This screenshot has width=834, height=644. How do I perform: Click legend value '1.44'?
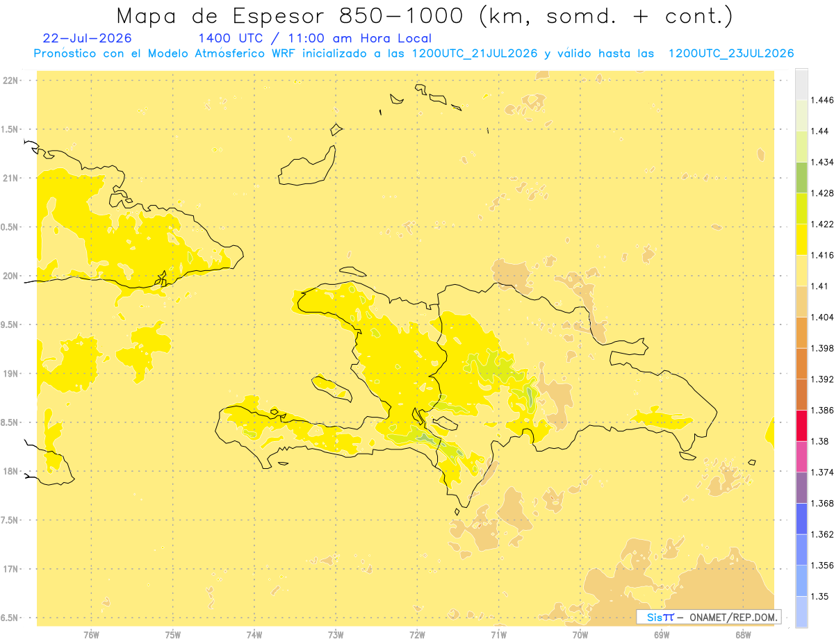click(x=819, y=131)
